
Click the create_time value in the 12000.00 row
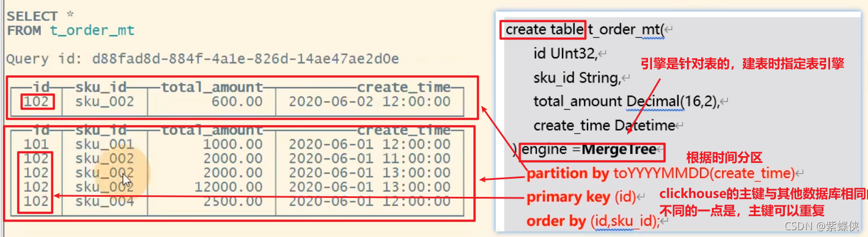coord(370,187)
